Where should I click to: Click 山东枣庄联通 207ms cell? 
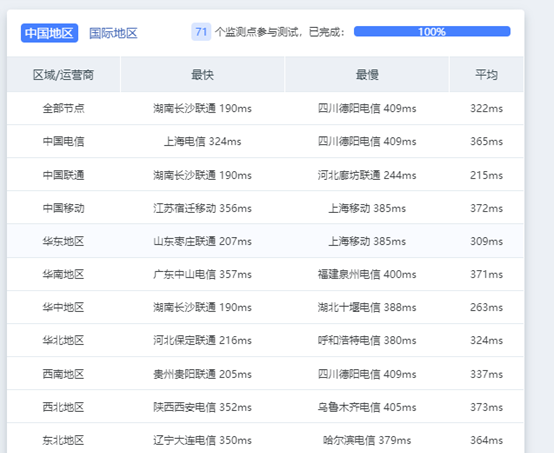tap(202, 241)
